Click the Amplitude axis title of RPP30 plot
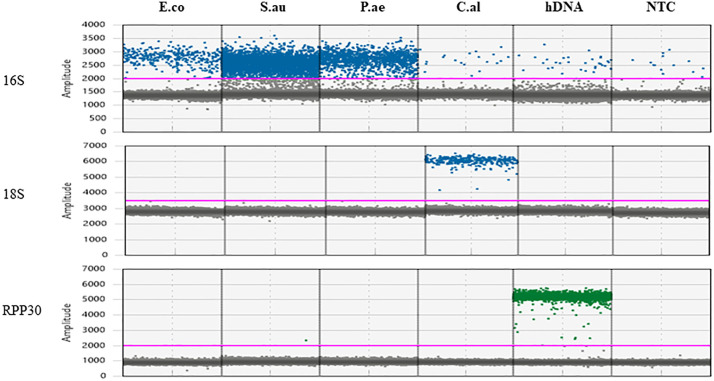Viewport: 714px width, 381px height. tap(68, 322)
